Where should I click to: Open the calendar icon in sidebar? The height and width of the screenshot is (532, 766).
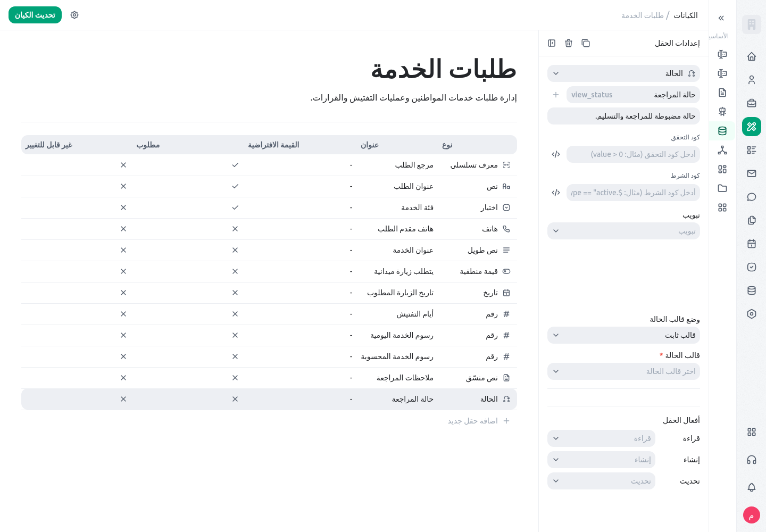pos(752,244)
